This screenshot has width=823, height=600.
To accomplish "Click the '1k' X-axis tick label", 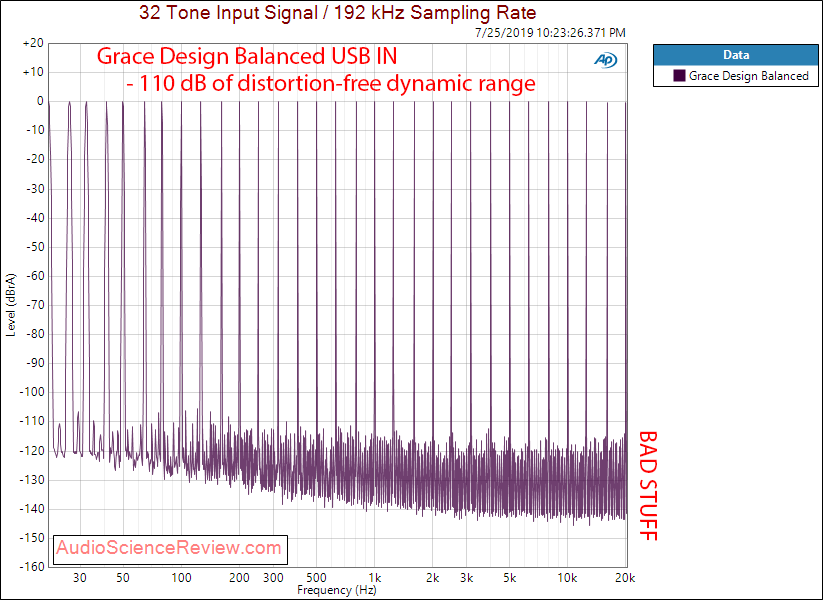I will (x=374, y=578).
